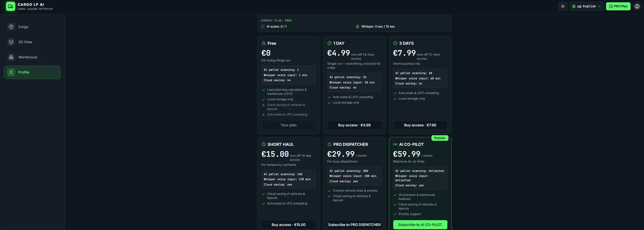
Task: Click the clock icon beside SHORT HAUL
Action: coord(264,145)
